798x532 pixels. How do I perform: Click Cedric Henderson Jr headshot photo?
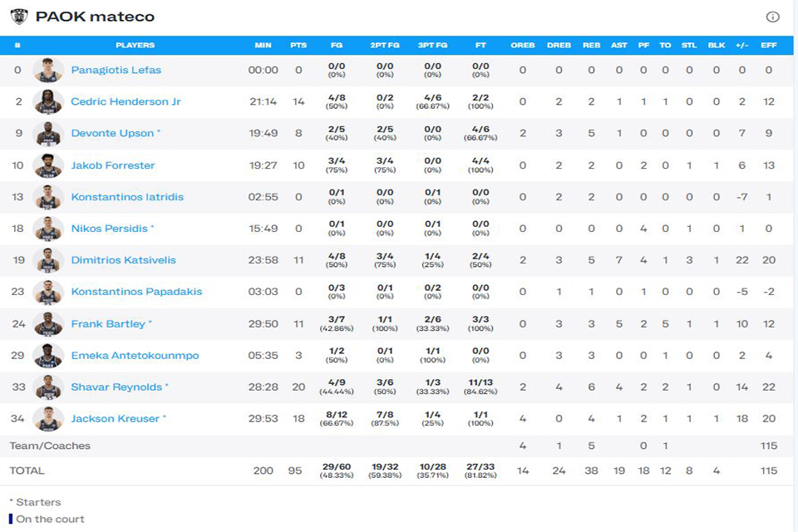point(48,101)
